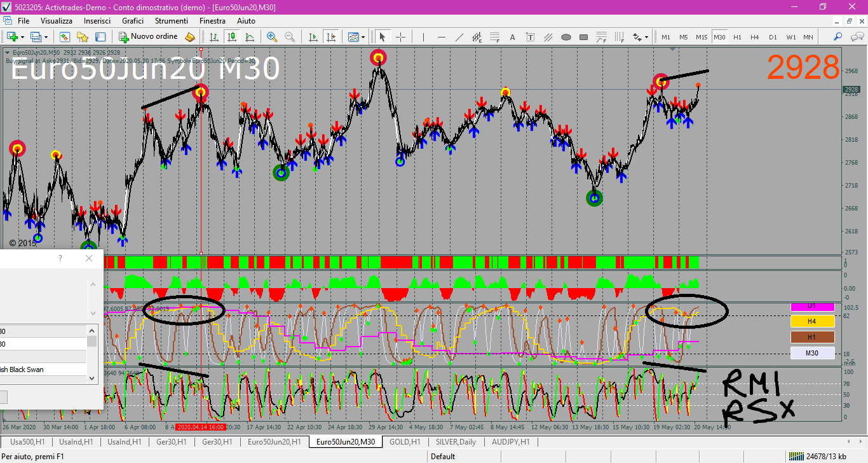This screenshot has width=868, height=463.
Task: Switch chart to line chart style
Action: coord(250,37)
